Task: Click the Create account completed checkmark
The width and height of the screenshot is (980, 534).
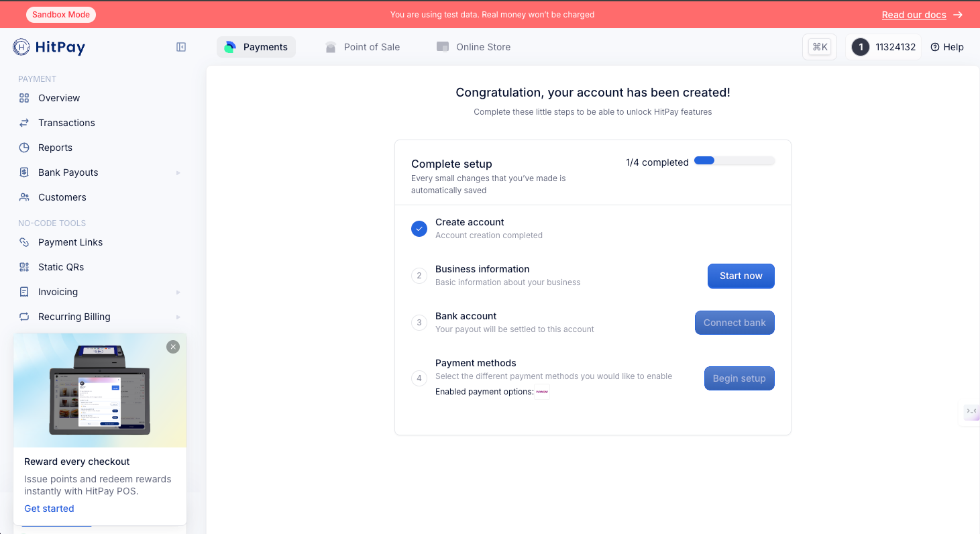Action: [x=419, y=229]
